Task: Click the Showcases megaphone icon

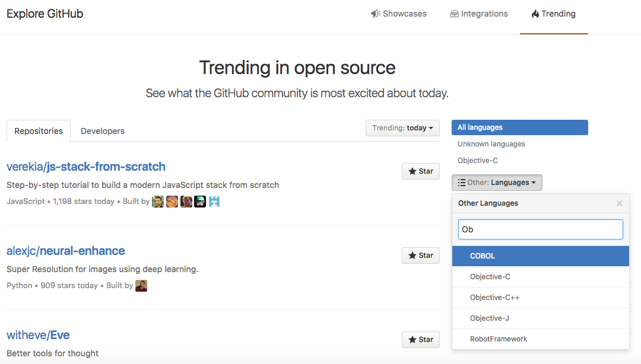Action: tap(375, 14)
